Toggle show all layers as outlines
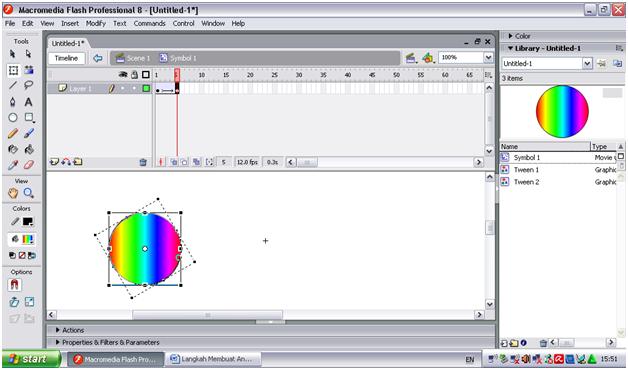Screen dimensions: 628x370 click(146, 74)
